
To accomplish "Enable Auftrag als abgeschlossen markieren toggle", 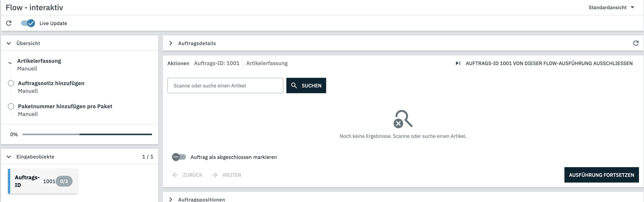I will coord(179,157).
